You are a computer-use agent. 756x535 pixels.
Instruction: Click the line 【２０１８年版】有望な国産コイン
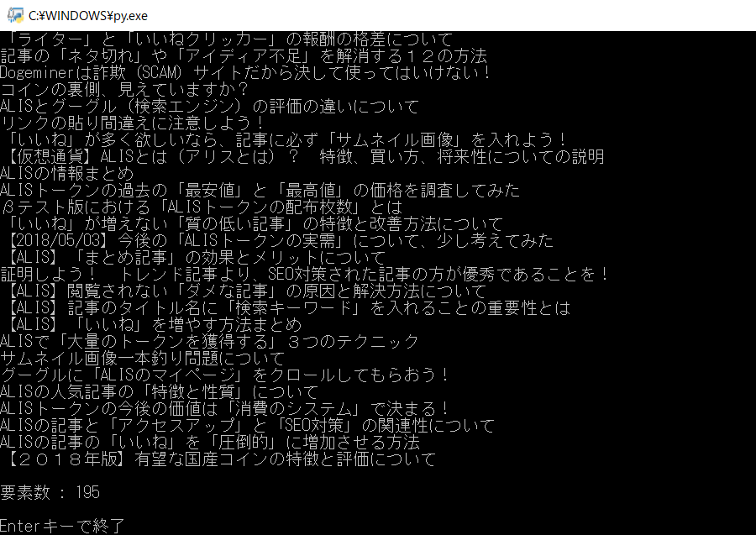pyautogui.click(x=222, y=459)
